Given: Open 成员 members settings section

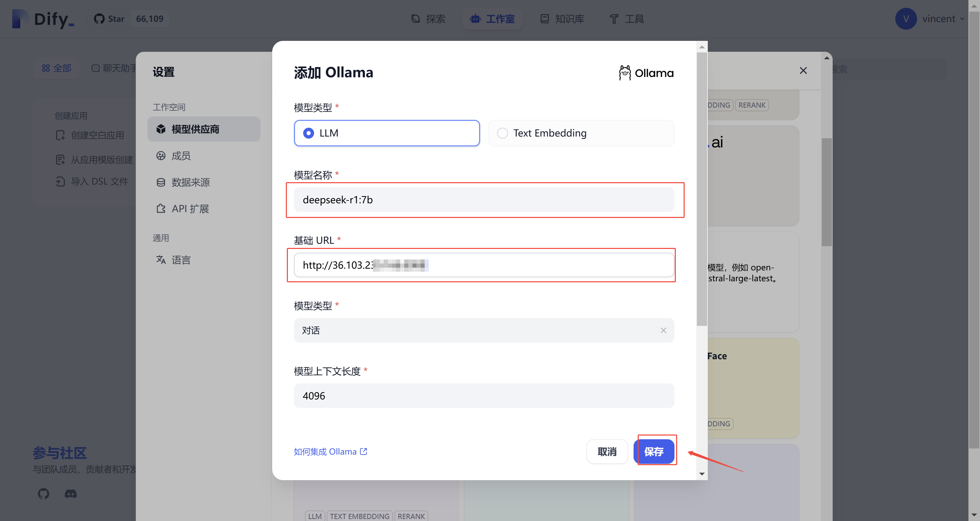Looking at the screenshot, I should (203, 156).
